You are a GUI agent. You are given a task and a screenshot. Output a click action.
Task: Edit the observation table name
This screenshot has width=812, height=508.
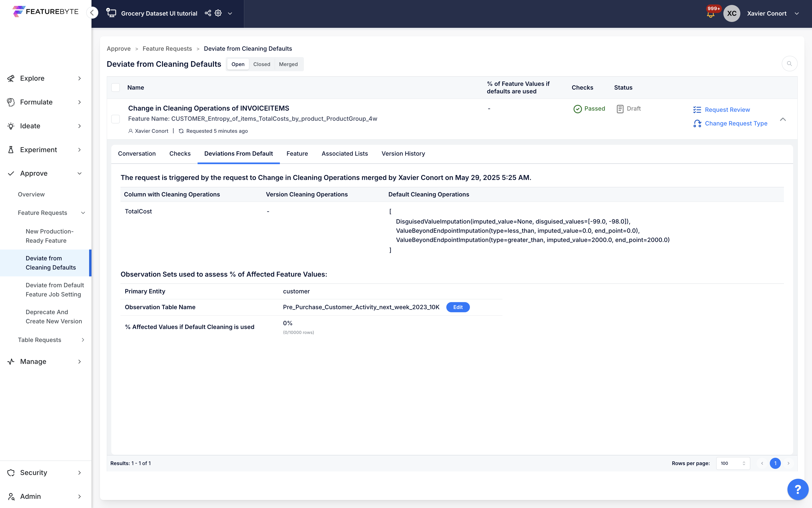pos(458,307)
